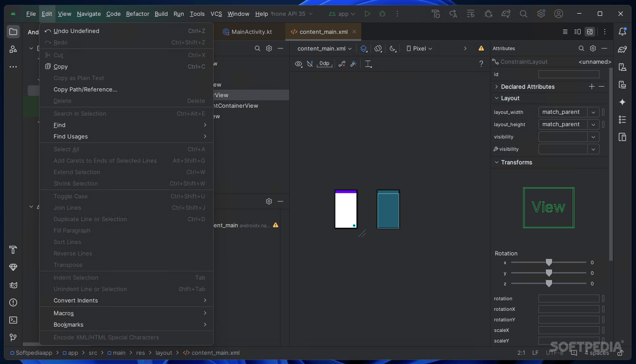Open notifications via the bell icon

pyautogui.click(x=623, y=32)
